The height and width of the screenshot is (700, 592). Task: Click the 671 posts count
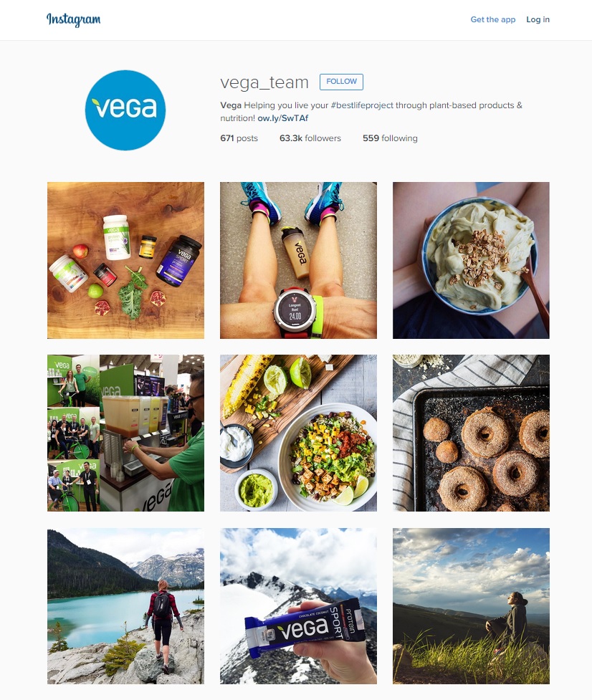click(239, 138)
